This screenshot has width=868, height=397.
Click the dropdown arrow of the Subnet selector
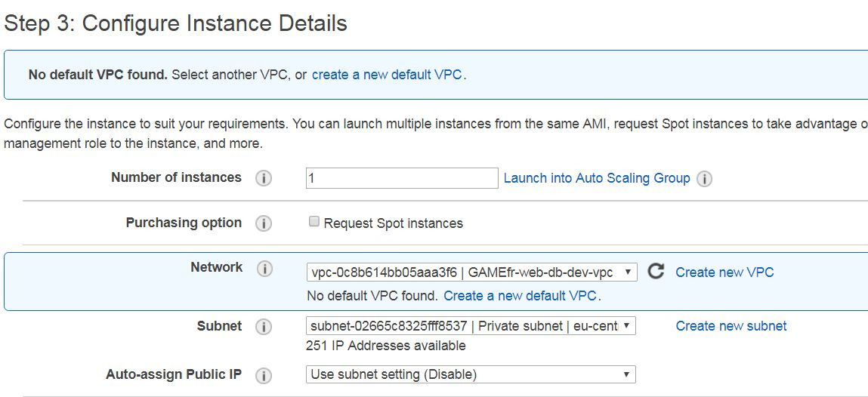coord(627,325)
